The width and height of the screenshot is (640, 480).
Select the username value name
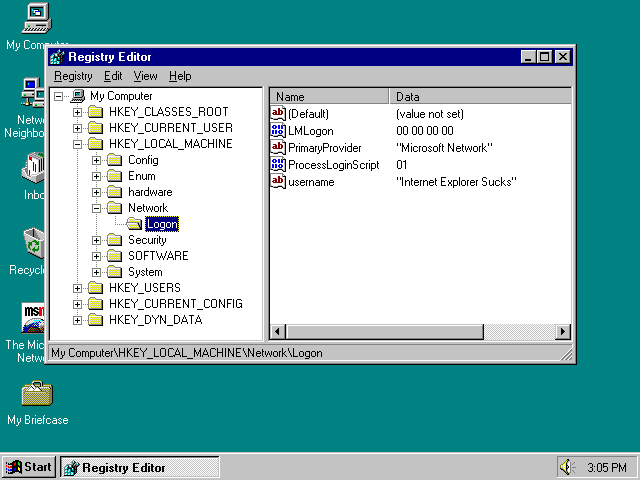[x=311, y=182]
